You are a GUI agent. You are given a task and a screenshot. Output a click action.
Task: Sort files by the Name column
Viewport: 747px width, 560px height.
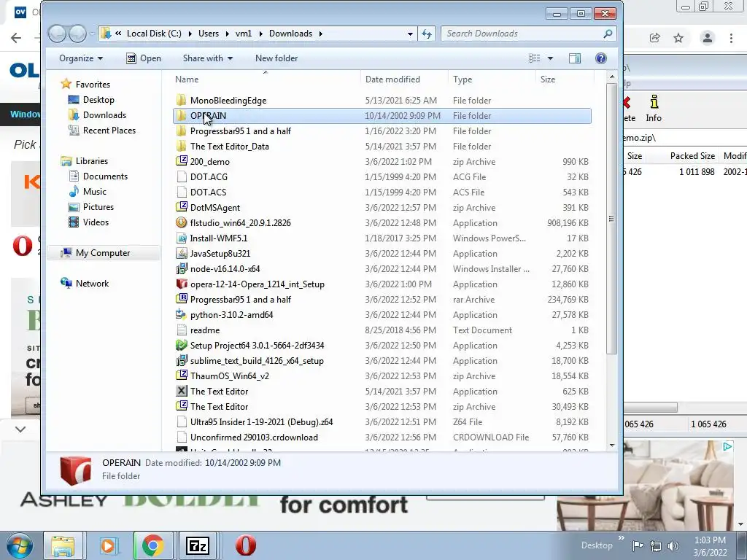point(266,79)
